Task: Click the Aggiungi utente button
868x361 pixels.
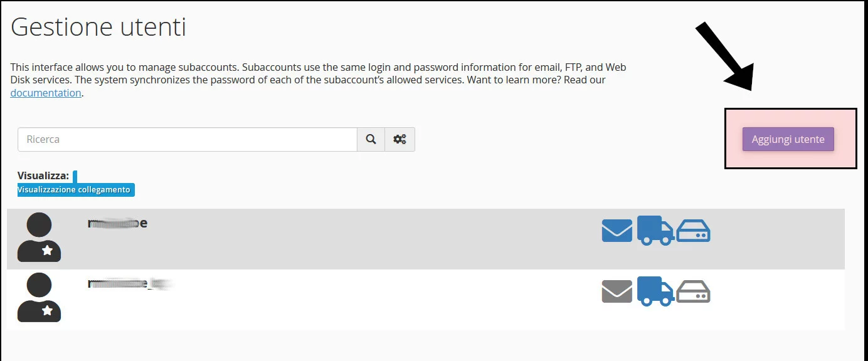Action: 788,139
